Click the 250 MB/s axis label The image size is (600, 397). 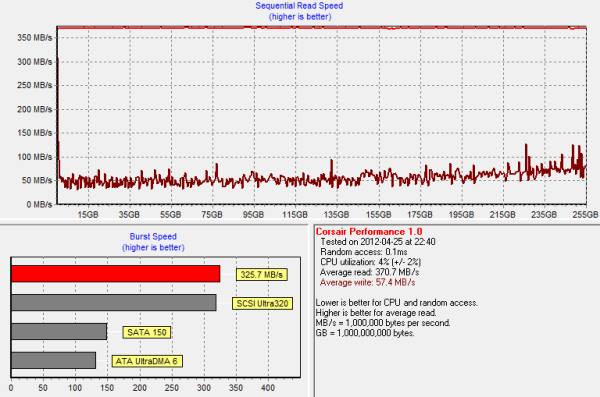pyautogui.click(x=34, y=85)
